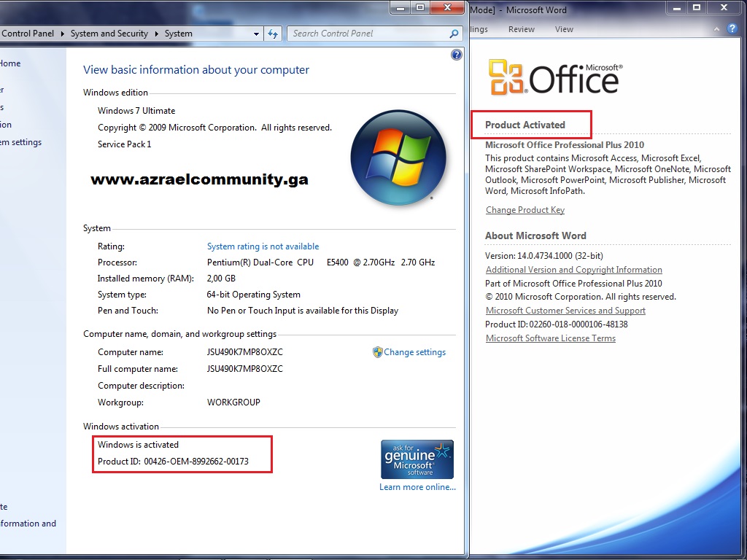Click Windows is activated text
The width and height of the screenshot is (747, 560).
tap(138, 444)
